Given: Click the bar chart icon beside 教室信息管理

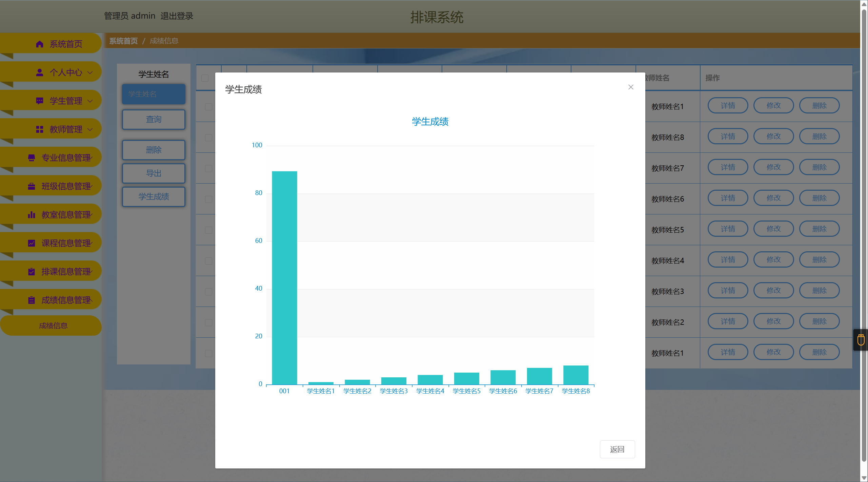Looking at the screenshot, I should point(32,215).
